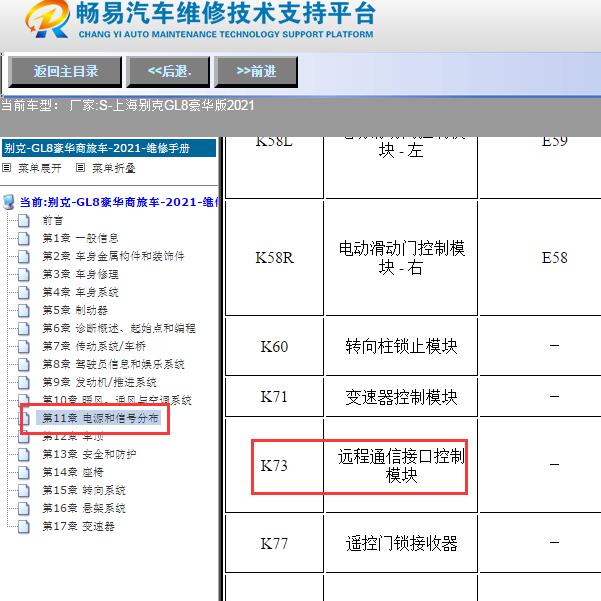
Task: Click table cell K77
Action: (x=274, y=544)
